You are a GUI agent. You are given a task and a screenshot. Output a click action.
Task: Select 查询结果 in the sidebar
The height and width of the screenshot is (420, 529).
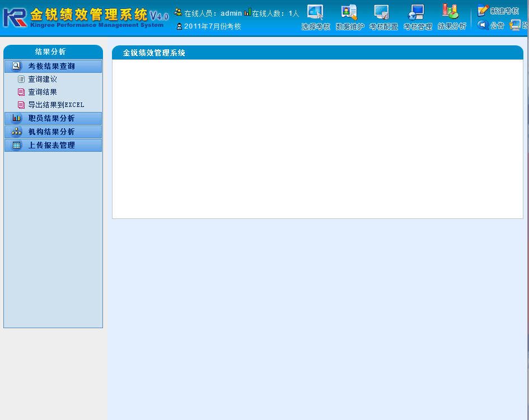tap(43, 92)
